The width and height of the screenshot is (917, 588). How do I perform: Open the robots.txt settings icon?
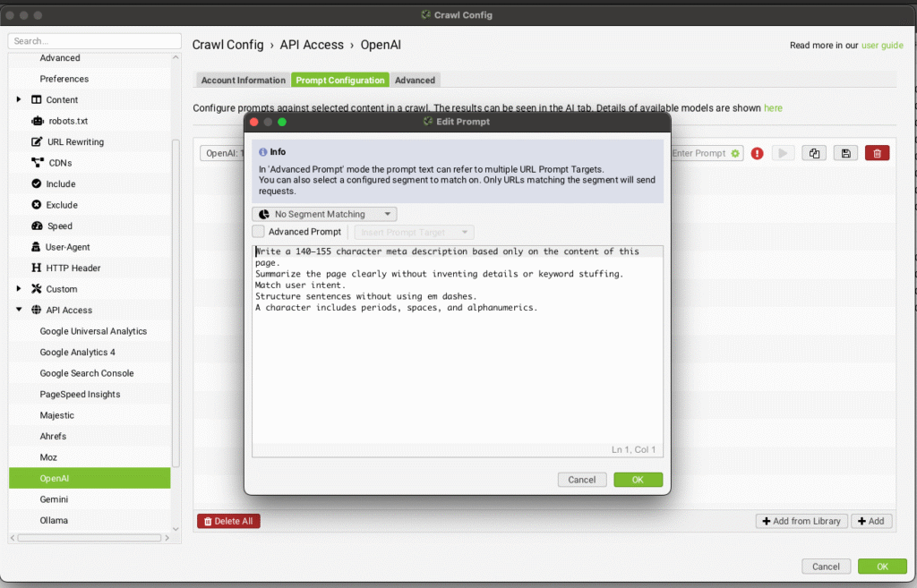tap(38, 121)
